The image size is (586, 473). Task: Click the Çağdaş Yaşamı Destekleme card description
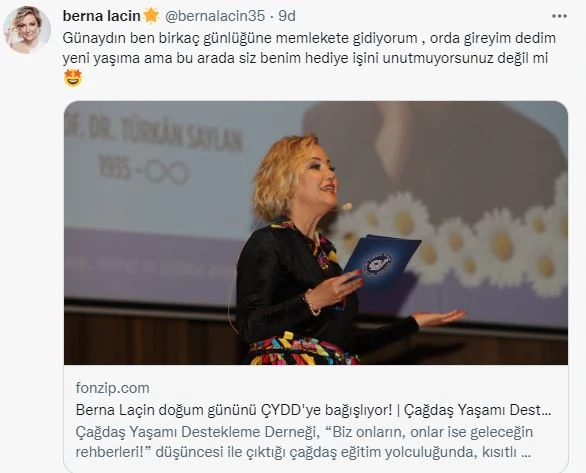[304, 442]
